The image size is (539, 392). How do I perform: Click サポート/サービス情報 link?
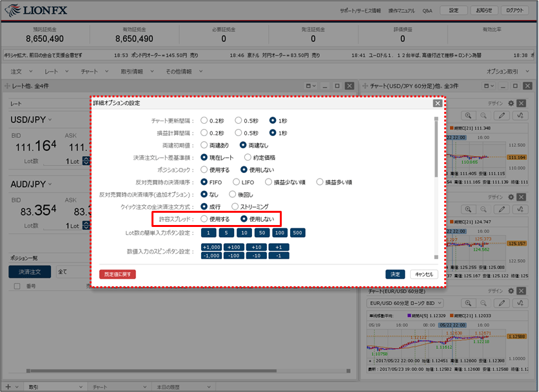point(360,11)
